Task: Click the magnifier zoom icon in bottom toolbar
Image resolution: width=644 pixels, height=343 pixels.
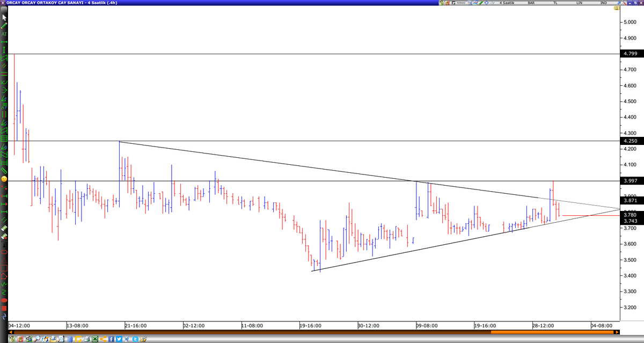Action: click(x=37, y=339)
